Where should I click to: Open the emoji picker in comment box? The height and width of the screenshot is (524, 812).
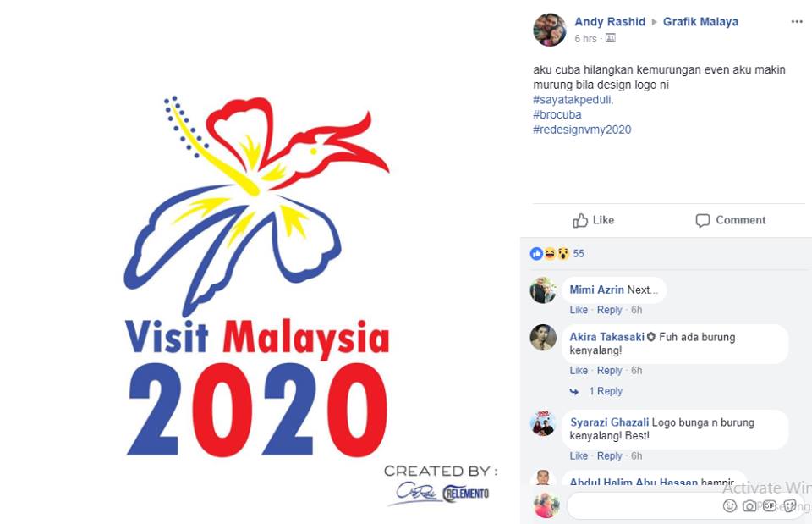pyautogui.click(x=729, y=505)
